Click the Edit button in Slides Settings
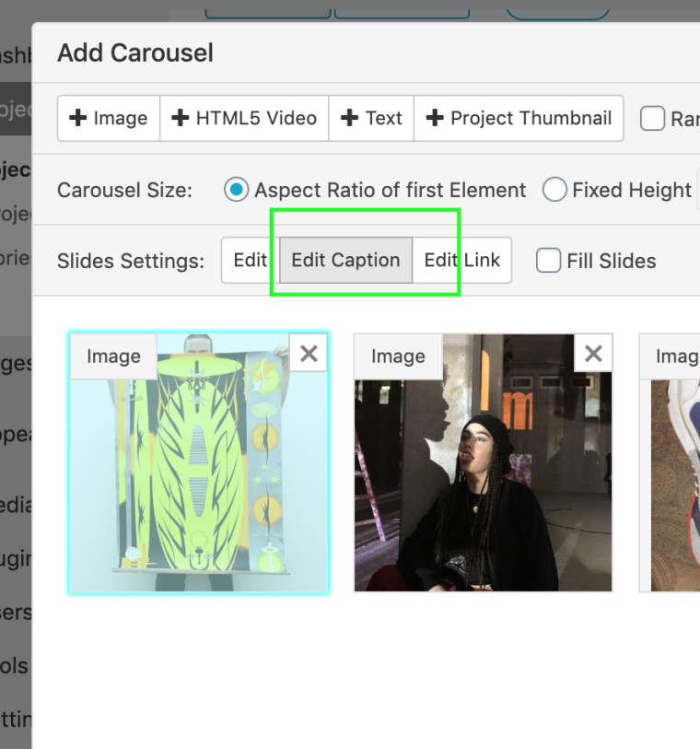This screenshot has height=749, width=700. (250, 261)
